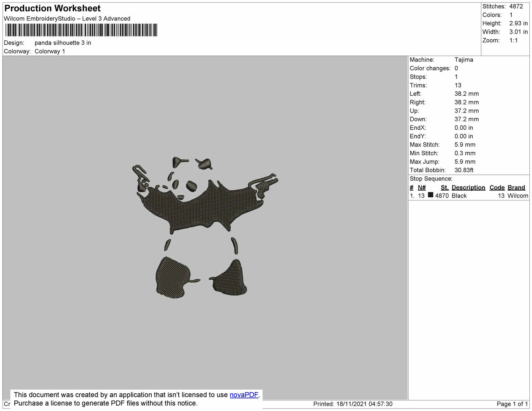Select the Down value '37.2 mm'
532x411 pixels.
click(x=467, y=119)
